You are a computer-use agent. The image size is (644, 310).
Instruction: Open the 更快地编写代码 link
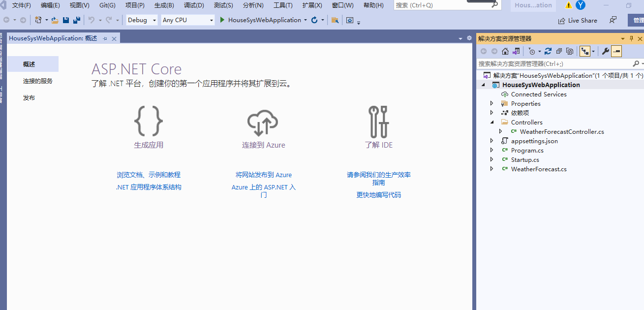pos(379,195)
